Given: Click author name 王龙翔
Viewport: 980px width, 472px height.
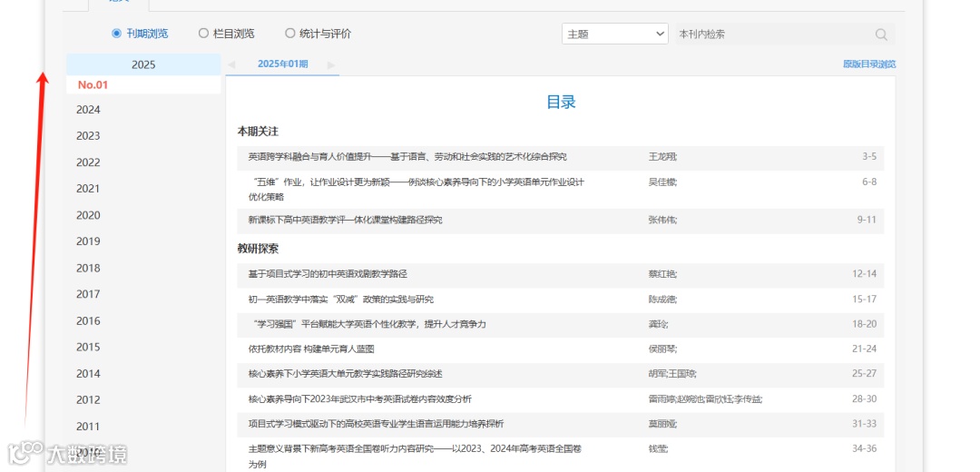Looking at the screenshot, I should pos(662,157).
